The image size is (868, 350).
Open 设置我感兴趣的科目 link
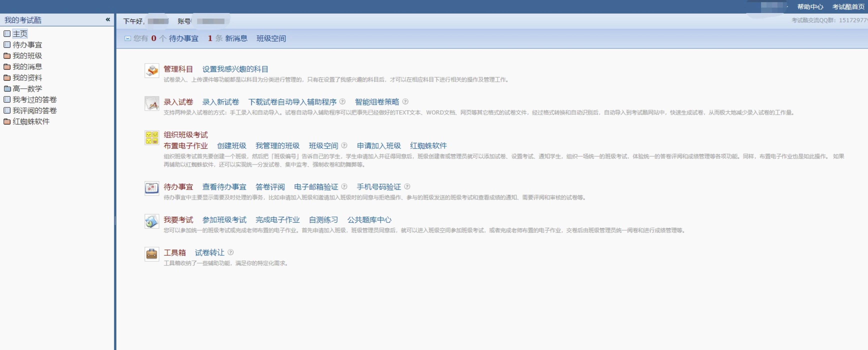click(x=235, y=69)
